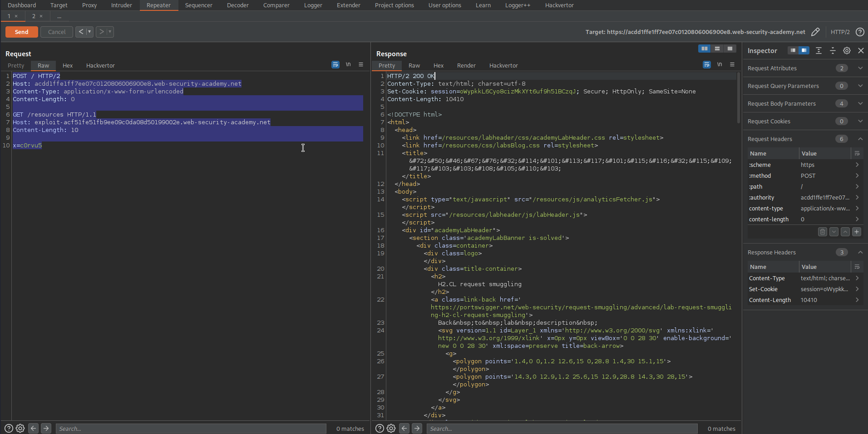Open Response editor hamburger menu

click(732, 65)
